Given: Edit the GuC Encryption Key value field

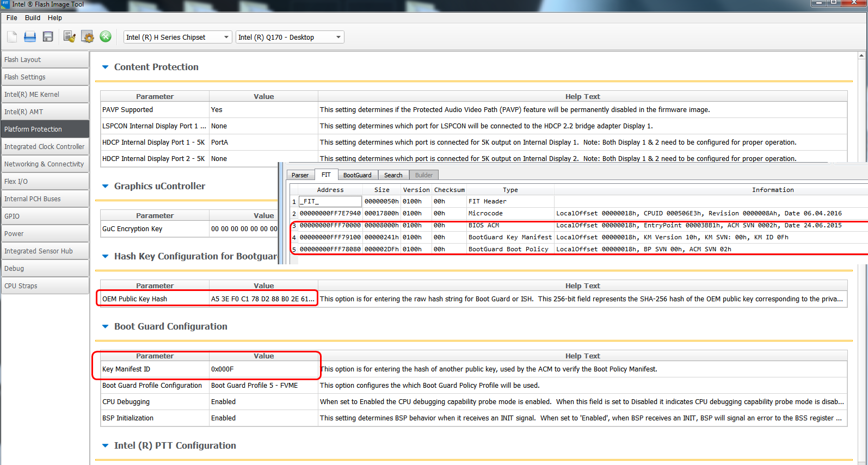Looking at the screenshot, I should click(x=244, y=229).
